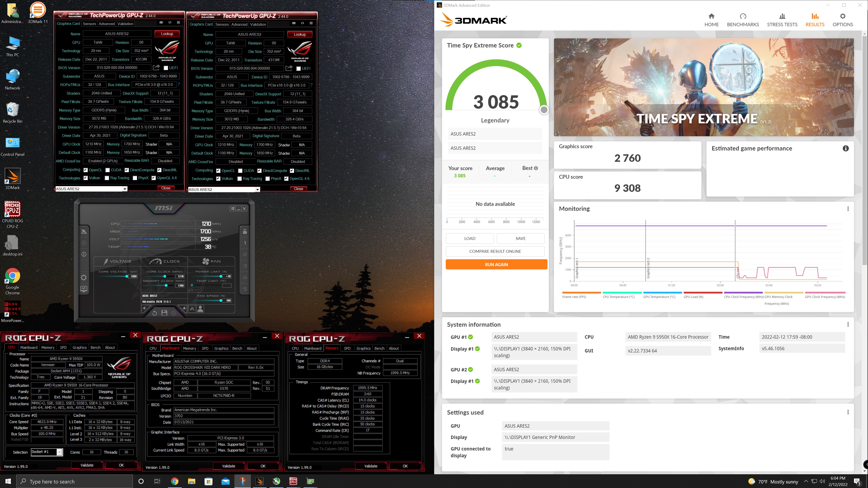Click Afterburner Power Limit slider handle
The width and height of the screenshot is (868, 488).
click(221, 276)
